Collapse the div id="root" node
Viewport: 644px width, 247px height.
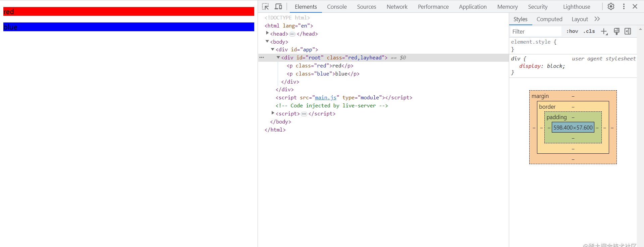click(x=278, y=57)
